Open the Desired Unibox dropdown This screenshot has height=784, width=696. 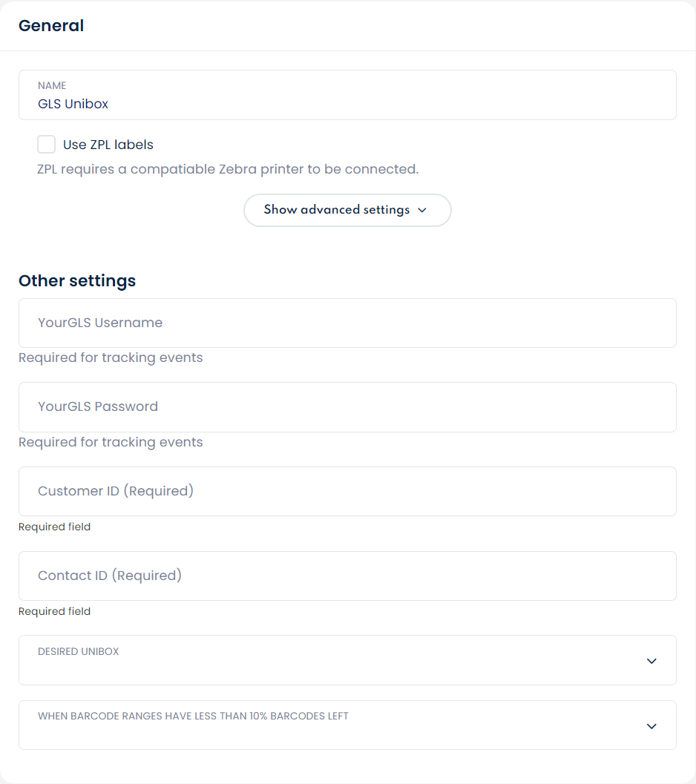(347, 660)
